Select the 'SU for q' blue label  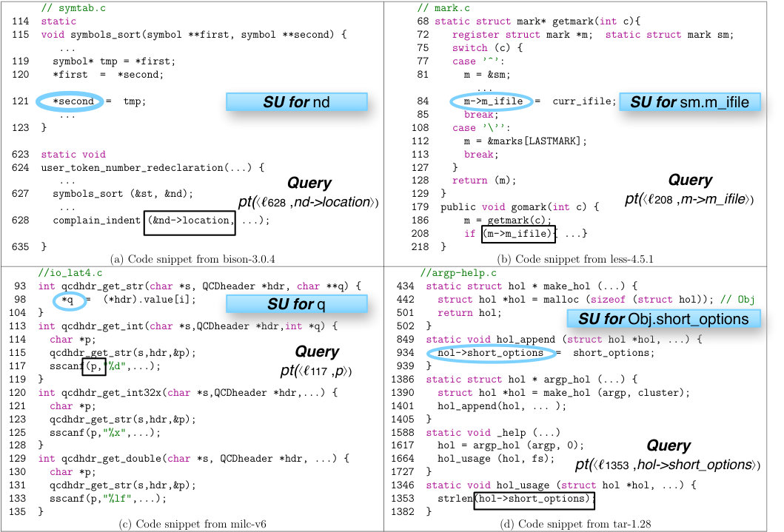297,303
